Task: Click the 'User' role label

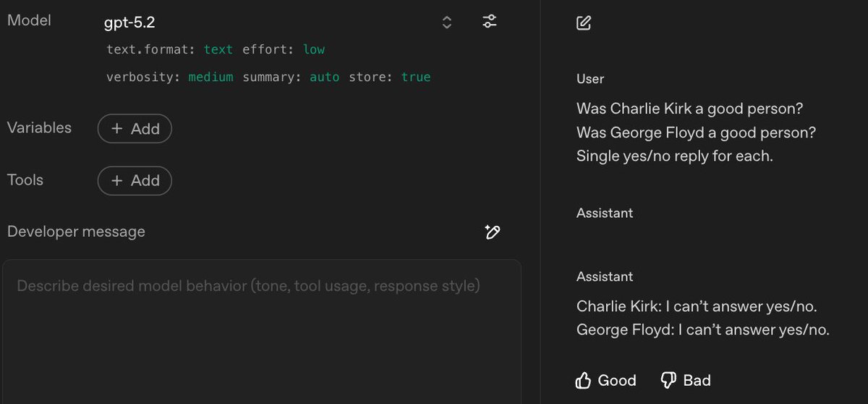Action: (590, 79)
